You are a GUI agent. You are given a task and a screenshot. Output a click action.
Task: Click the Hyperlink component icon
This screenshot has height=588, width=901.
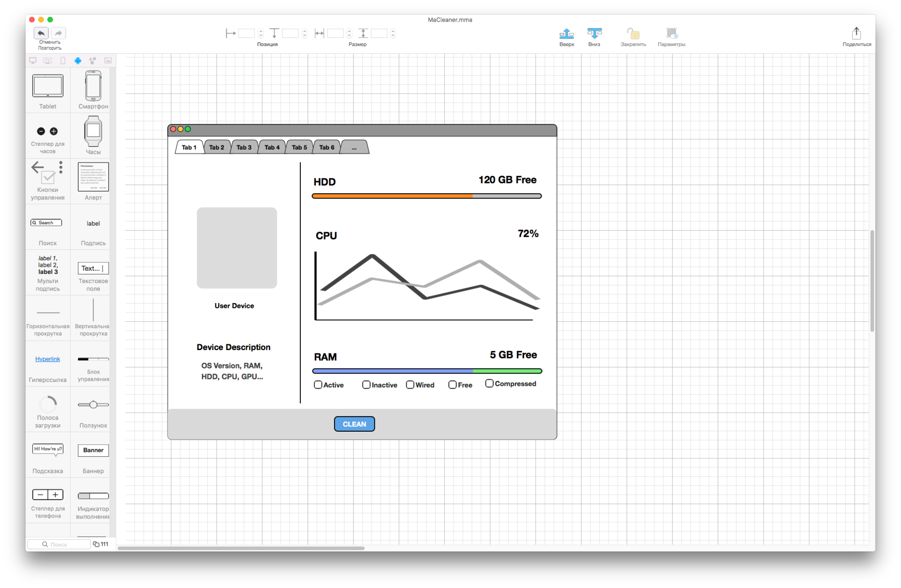[47, 359]
